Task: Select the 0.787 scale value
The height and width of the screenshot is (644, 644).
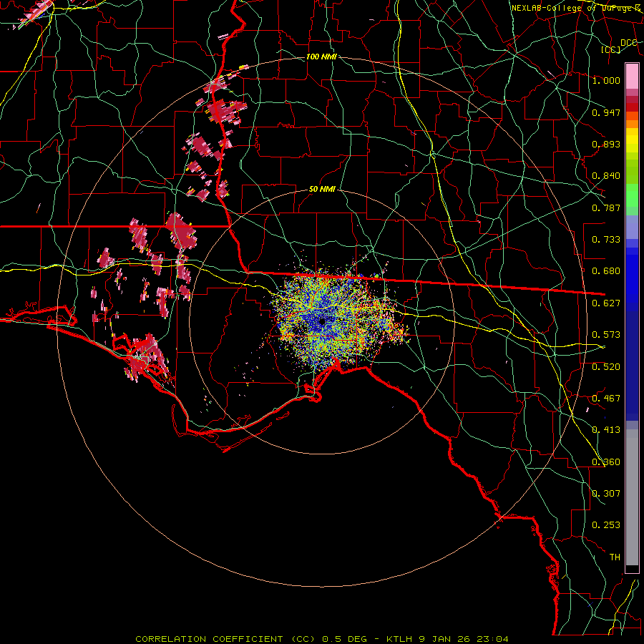Action: [606, 208]
